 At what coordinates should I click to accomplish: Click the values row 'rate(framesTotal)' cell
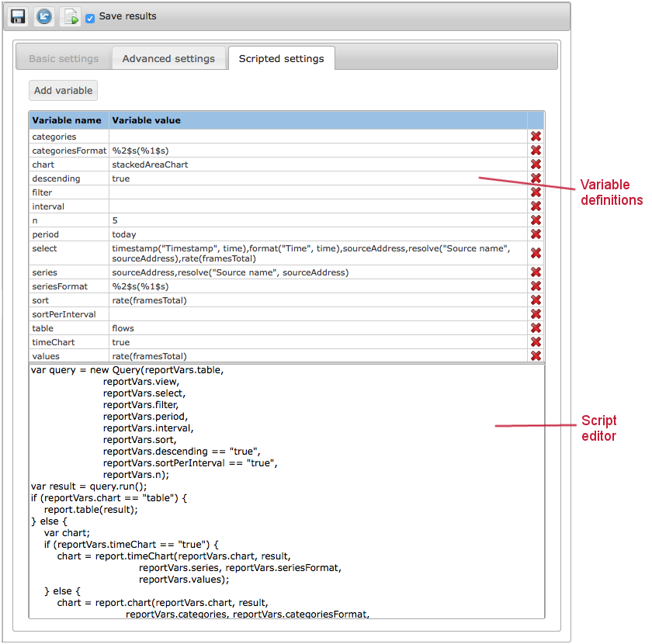(x=318, y=356)
